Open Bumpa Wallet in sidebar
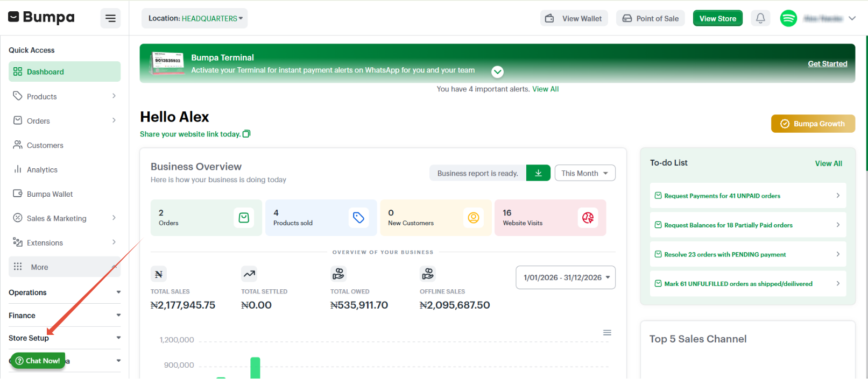The height and width of the screenshot is (379, 868). 65,194
